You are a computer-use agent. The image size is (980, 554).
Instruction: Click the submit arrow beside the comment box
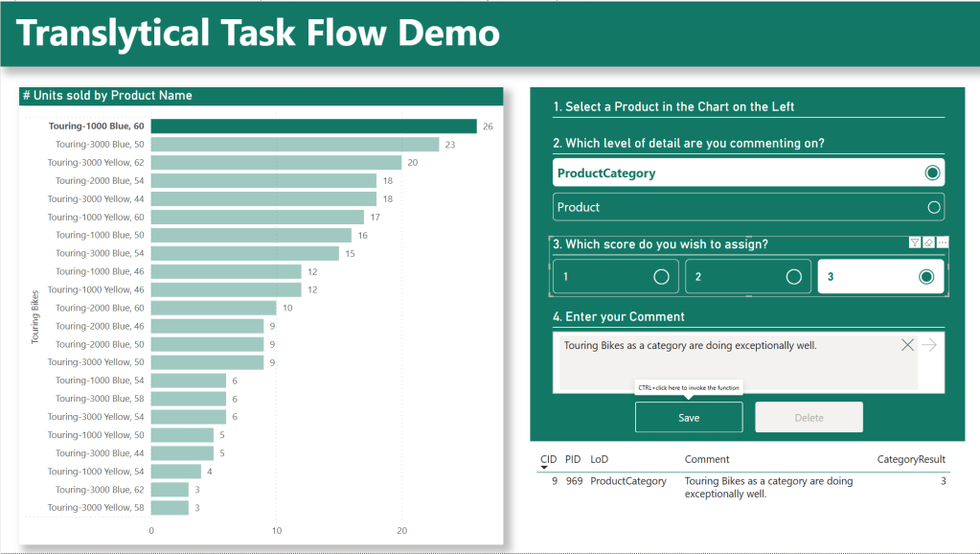tap(929, 345)
